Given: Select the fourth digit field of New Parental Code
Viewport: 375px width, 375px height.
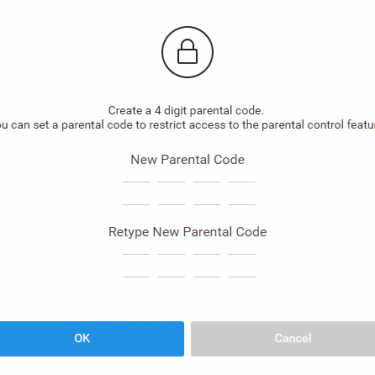Looking at the screenshot, I should tap(242, 193).
